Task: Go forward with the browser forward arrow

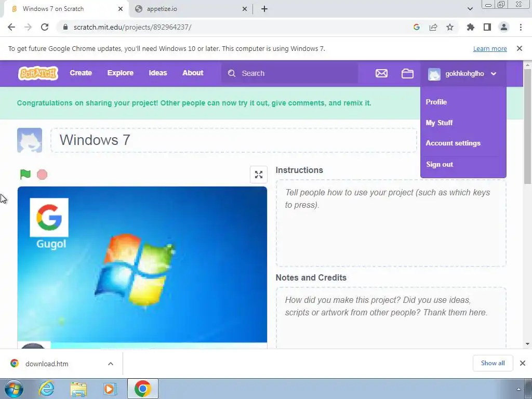Action: point(28,27)
